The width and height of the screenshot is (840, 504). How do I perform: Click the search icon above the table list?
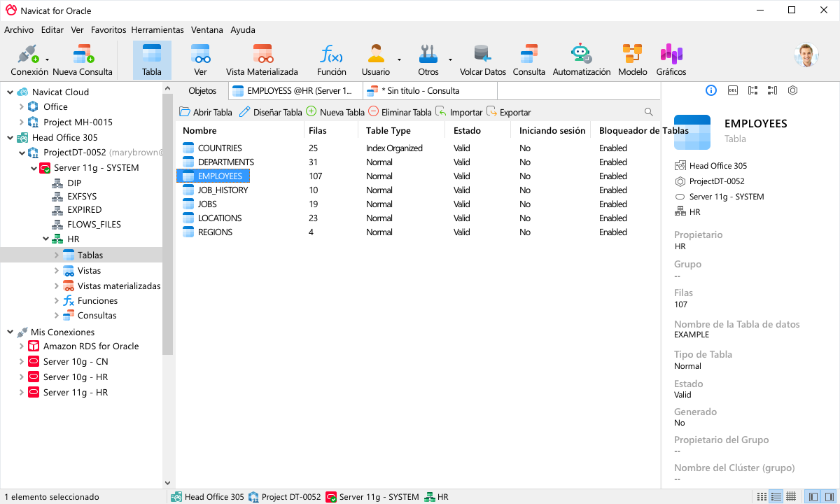tap(648, 111)
